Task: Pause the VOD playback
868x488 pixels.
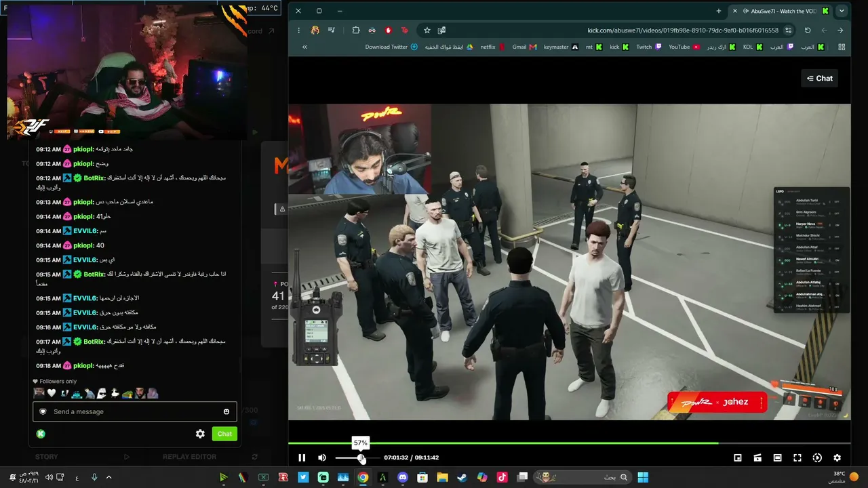Action: [302, 458]
